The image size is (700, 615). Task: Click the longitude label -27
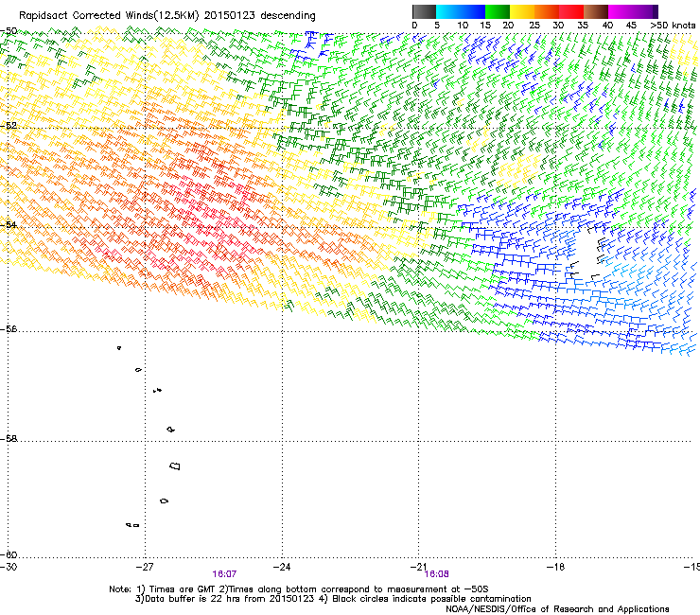click(x=145, y=567)
